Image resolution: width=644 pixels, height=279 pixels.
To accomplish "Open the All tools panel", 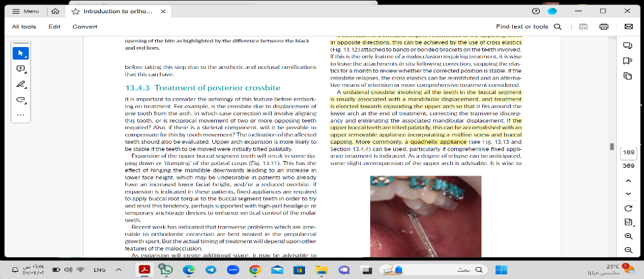I will [x=24, y=27].
